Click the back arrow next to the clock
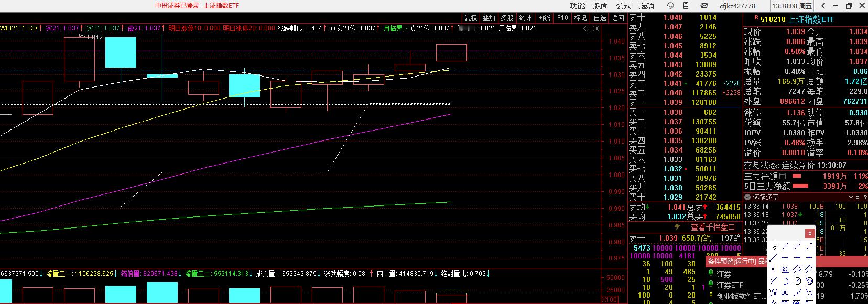The image size is (868, 304). [x=823, y=6]
